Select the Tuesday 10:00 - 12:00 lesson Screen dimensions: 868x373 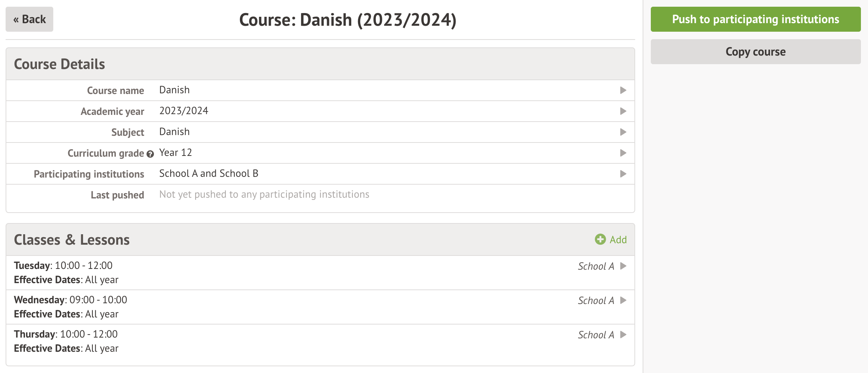(x=82, y=266)
